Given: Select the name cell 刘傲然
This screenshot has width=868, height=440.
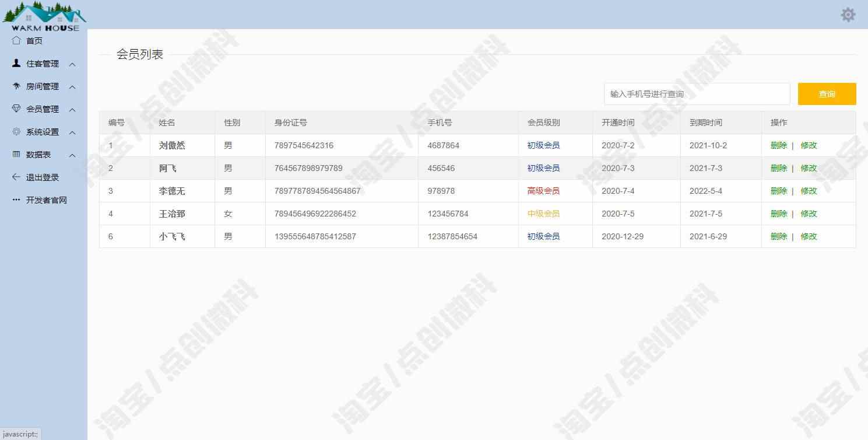Looking at the screenshot, I should coord(172,145).
